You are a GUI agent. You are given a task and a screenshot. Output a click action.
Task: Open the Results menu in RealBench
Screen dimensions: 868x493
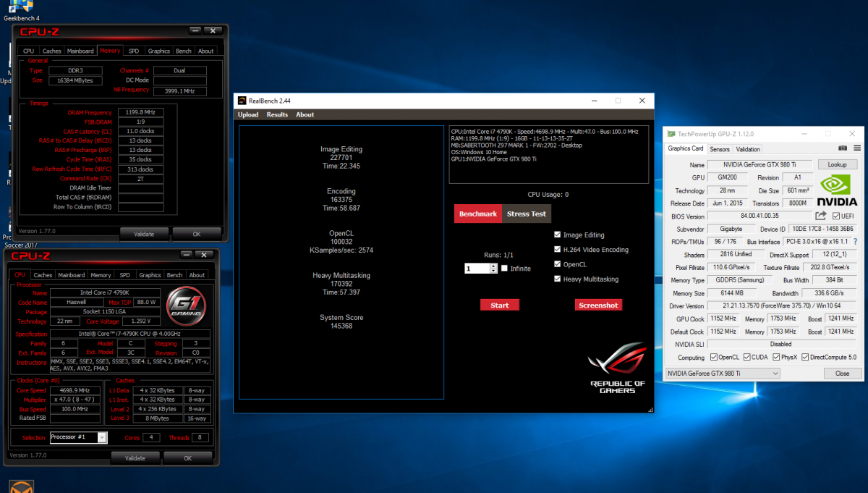pyautogui.click(x=277, y=114)
